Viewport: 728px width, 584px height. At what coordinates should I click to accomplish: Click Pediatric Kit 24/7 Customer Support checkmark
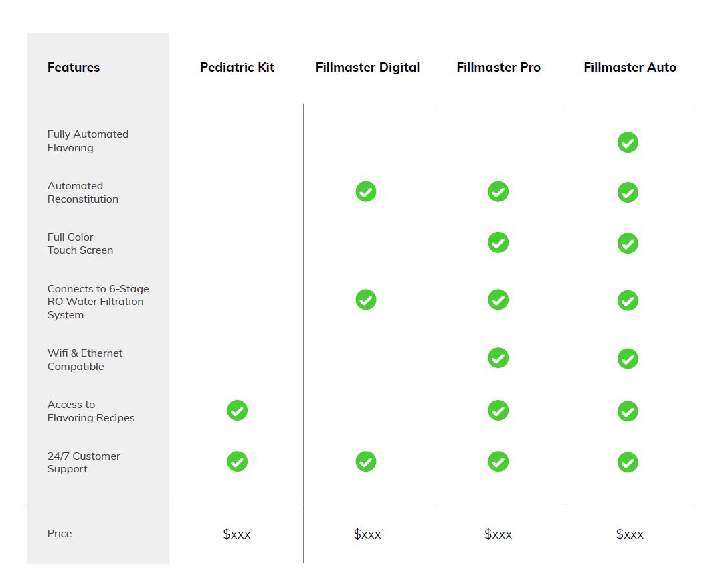point(238,462)
